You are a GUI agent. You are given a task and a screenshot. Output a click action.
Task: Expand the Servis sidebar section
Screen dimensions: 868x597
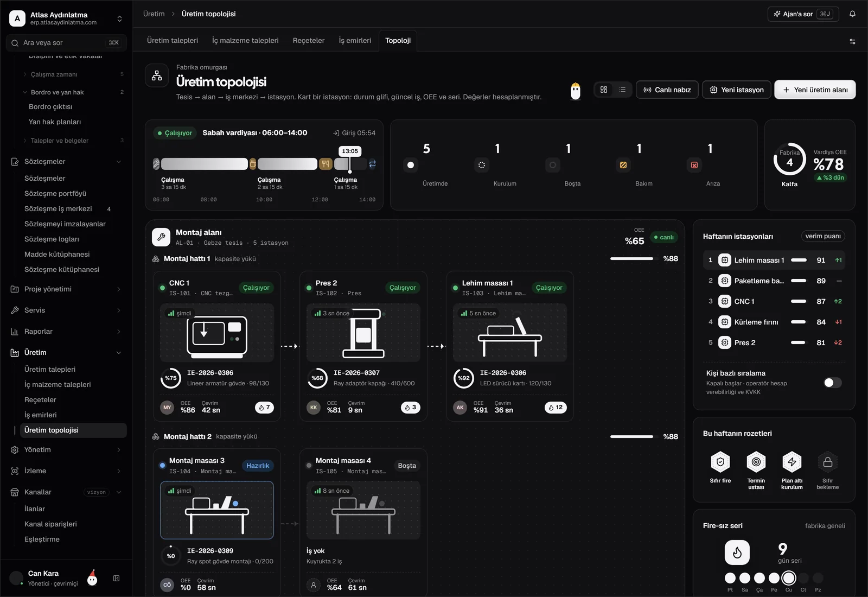tap(66, 310)
